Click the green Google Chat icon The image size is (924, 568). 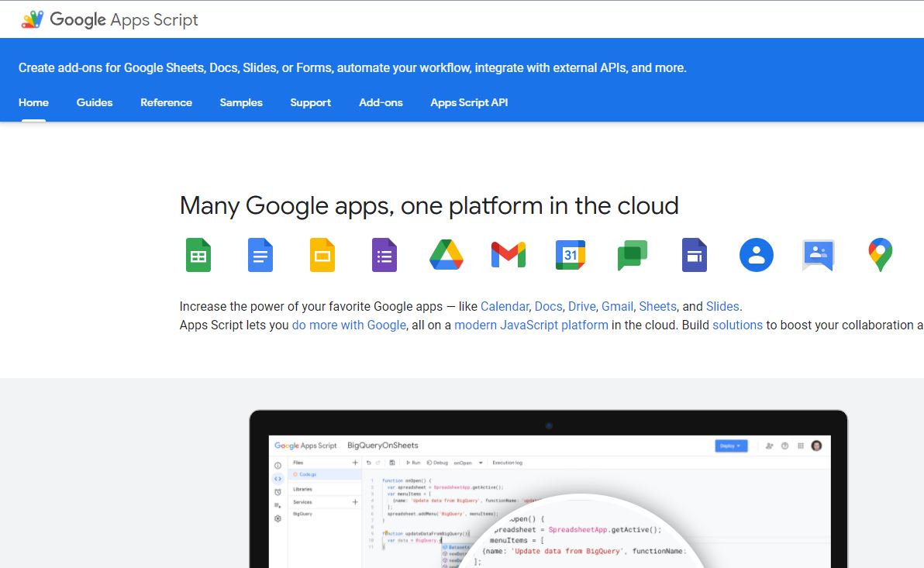point(633,255)
